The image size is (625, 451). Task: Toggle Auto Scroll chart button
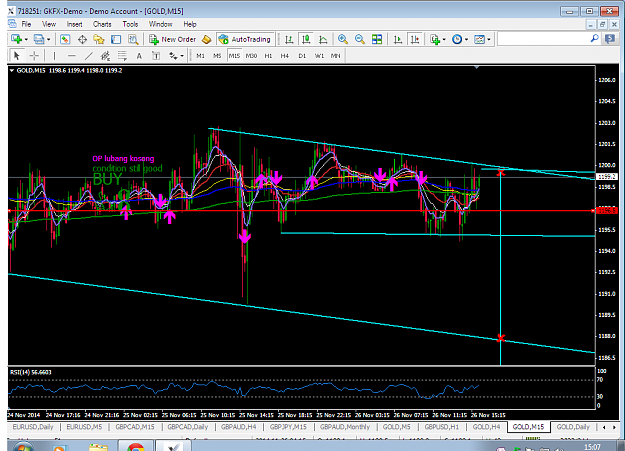click(x=397, y=39)
